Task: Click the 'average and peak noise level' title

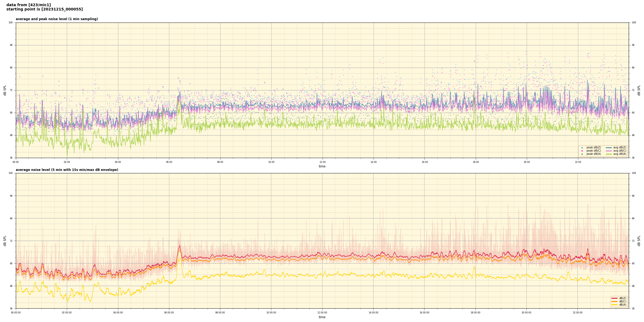Action: click(57, 19)
